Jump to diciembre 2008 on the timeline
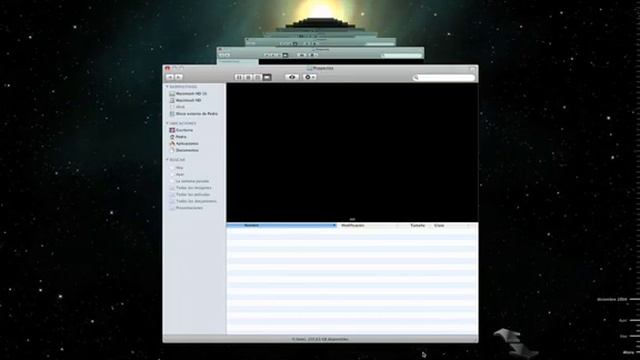 tap(612, 300)
